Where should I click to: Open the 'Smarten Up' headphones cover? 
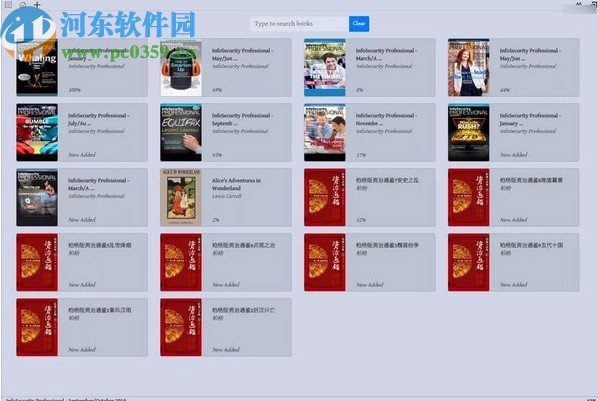tap(181, 67)
